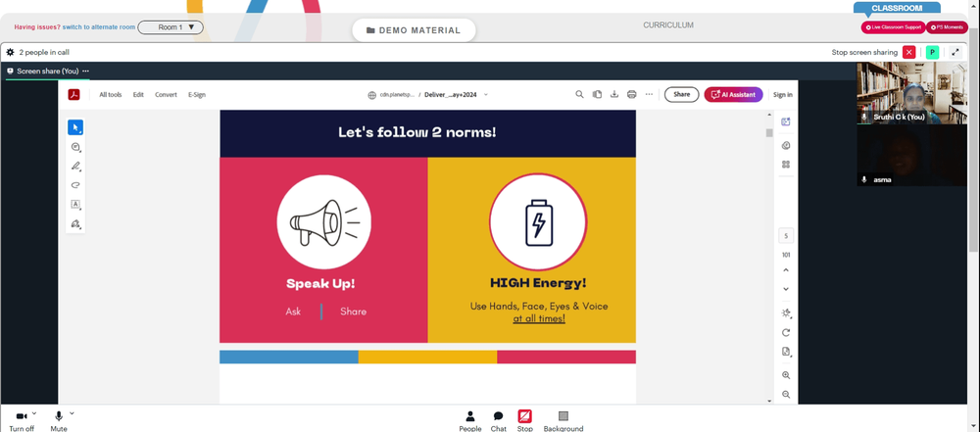Open display theme settings icon
Image resolution: width=980 pixels, height=432 pixels.
click(x=786, y=313)
